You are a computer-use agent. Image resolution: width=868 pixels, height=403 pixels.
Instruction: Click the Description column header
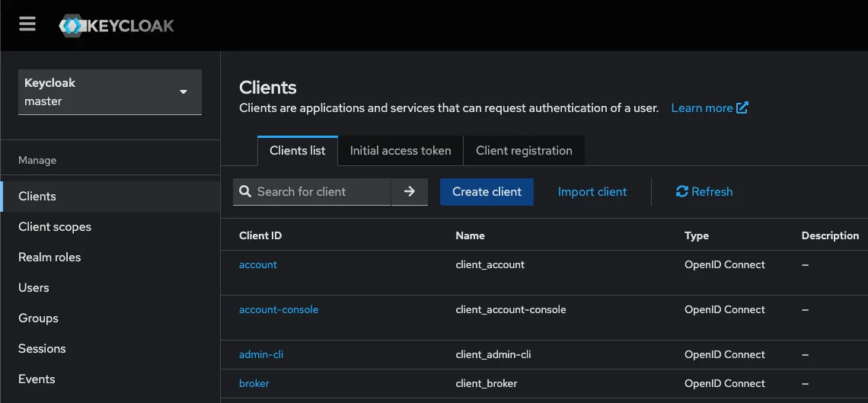coord(830,235)
